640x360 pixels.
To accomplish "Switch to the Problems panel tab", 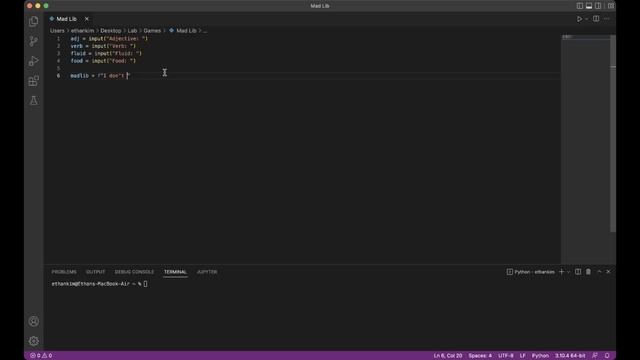I will point(64,272).
